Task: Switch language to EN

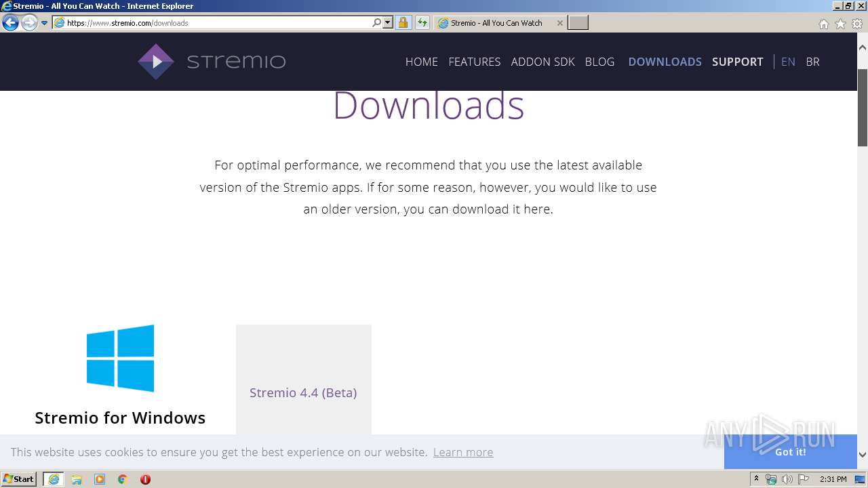Action: point(788,62)
